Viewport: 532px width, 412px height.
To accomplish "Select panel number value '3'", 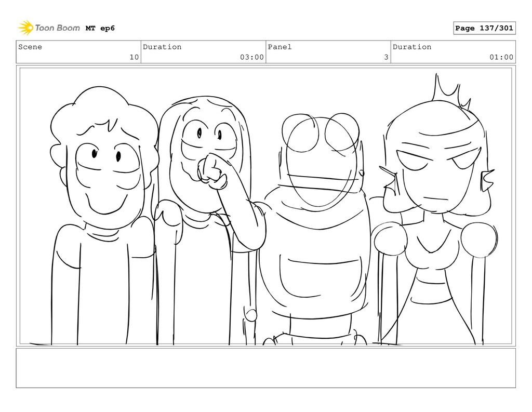I will pyautogui.click(x=386, y=57).
